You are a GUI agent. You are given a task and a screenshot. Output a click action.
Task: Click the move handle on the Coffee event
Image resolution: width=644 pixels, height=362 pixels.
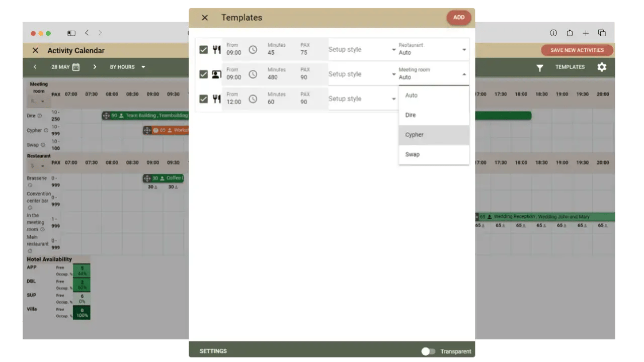(147, 178)
